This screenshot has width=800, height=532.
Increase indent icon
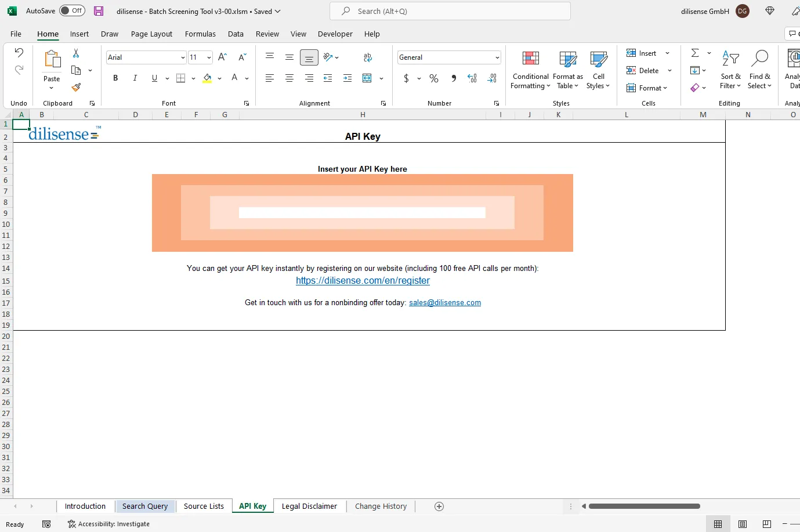click(x=347, y=78)
